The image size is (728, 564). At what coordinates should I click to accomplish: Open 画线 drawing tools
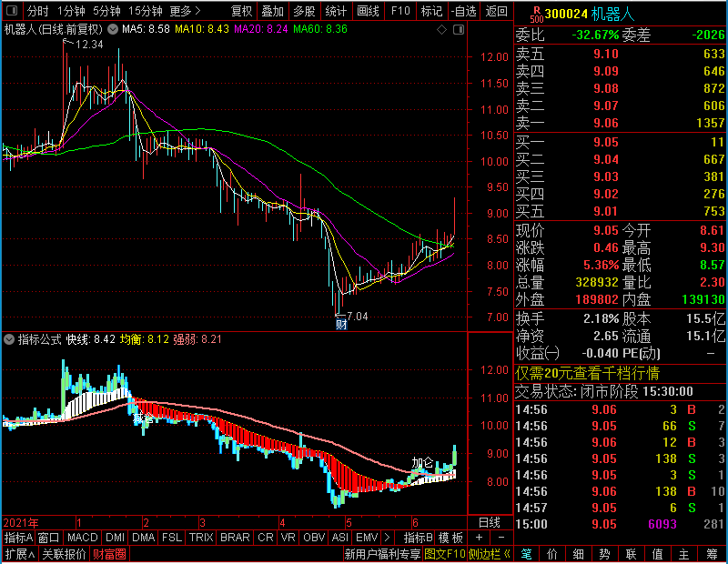368,11
